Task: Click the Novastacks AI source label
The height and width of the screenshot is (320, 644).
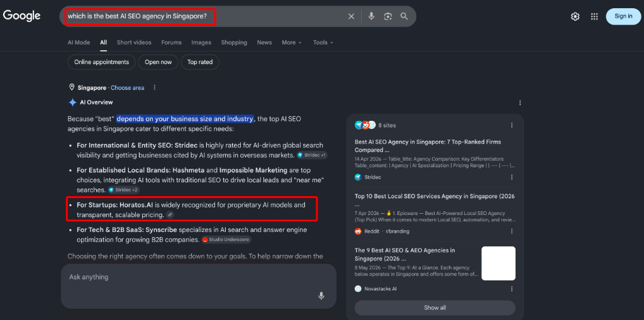Action: (375, 289)
